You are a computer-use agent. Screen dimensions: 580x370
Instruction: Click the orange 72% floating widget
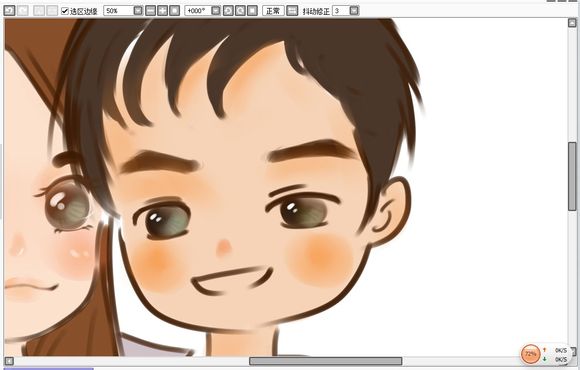tap(530, 354)
